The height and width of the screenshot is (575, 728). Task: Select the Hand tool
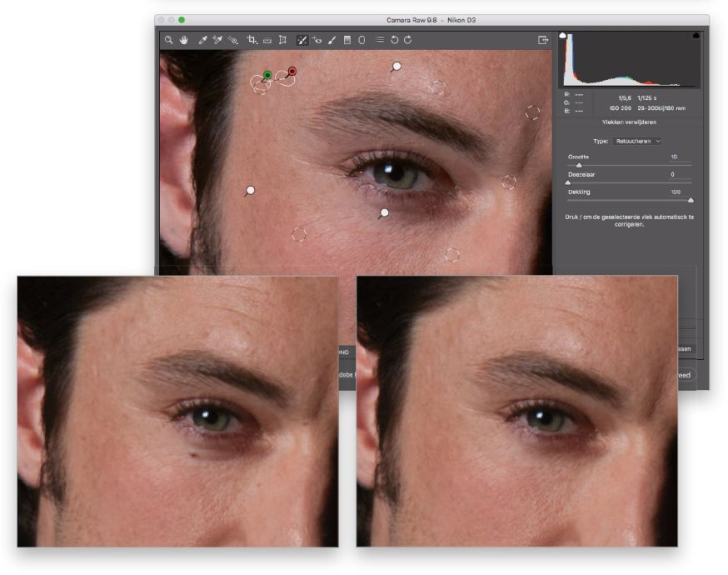click(x=183, y=39)
